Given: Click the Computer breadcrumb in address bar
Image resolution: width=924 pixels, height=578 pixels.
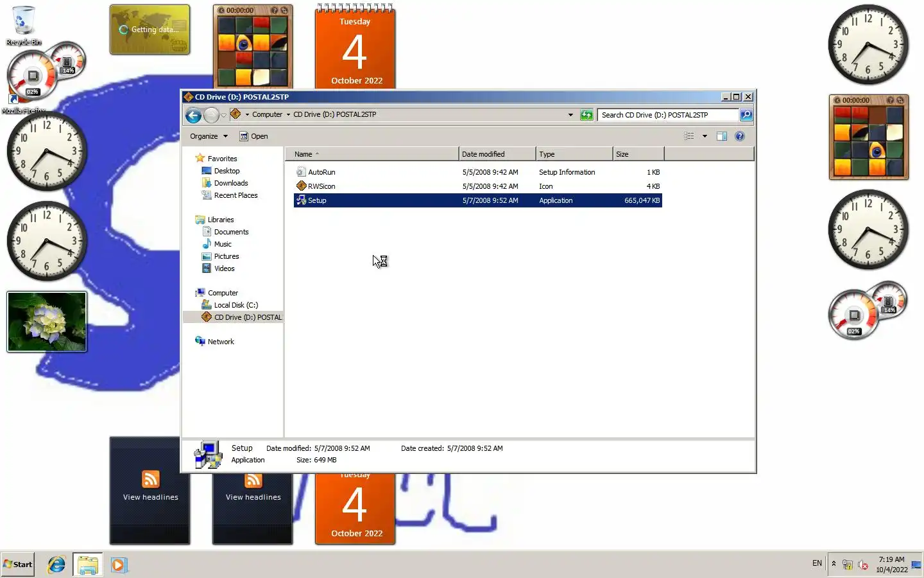Looking at the screenshot, I should pos(267,114).
